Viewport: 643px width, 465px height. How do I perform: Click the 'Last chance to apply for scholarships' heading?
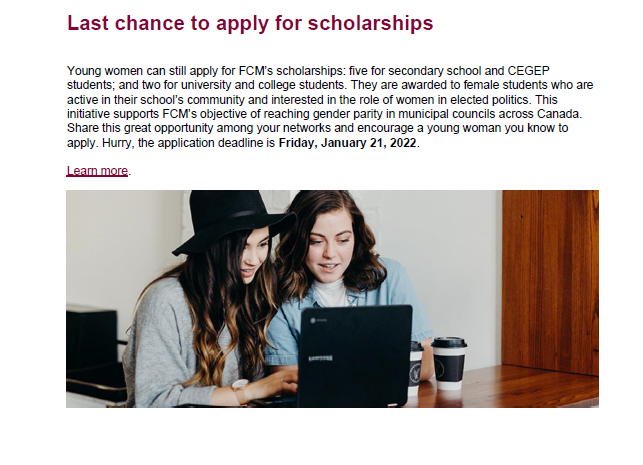[250, 23]
